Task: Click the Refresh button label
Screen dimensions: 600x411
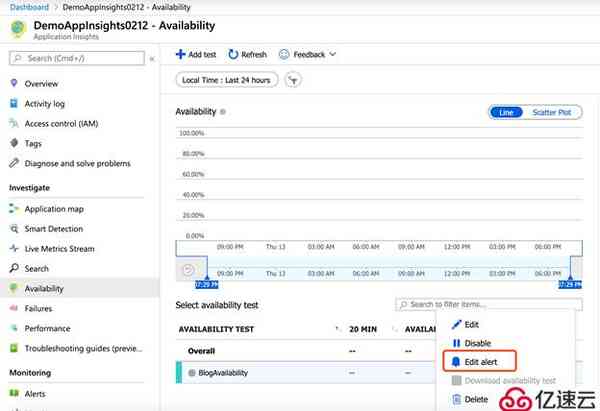Action: tap(254, 55)
